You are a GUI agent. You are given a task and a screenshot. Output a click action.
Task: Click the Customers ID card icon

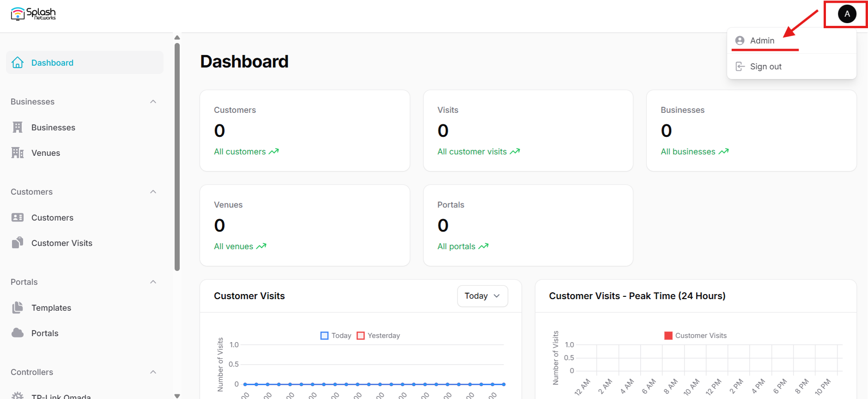18,217
